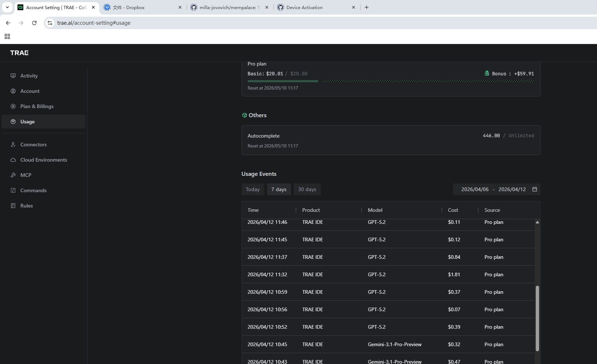Open the Activity sidebar icon
Viewport: 597px width, 364px height.
click(x=13, y=76)
